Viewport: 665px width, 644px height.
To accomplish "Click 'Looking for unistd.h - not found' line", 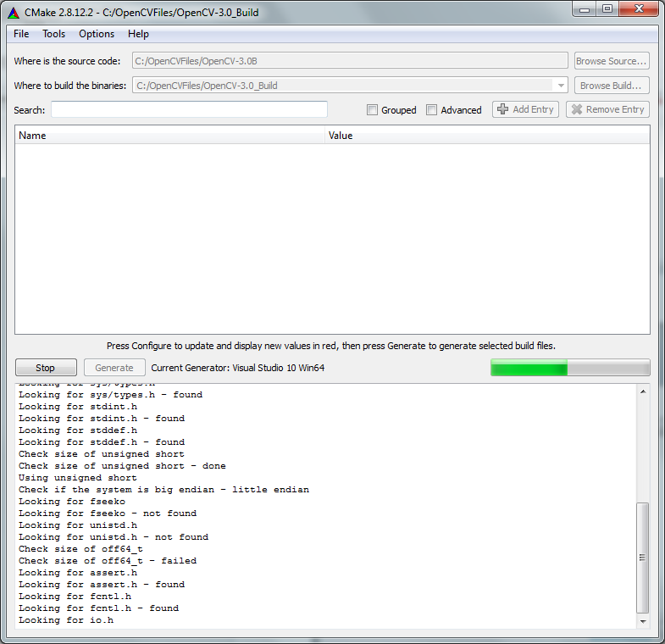I will [x=114, y=537].
